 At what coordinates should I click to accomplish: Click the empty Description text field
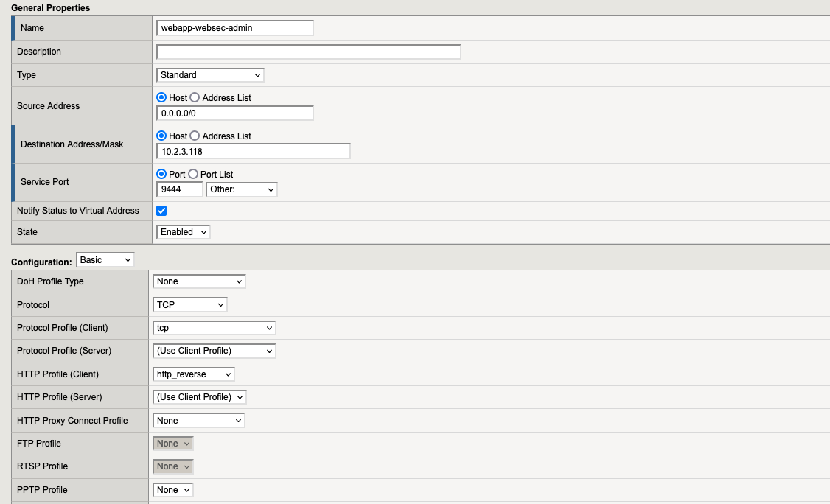pyautogui.click(x=308, y=52)
